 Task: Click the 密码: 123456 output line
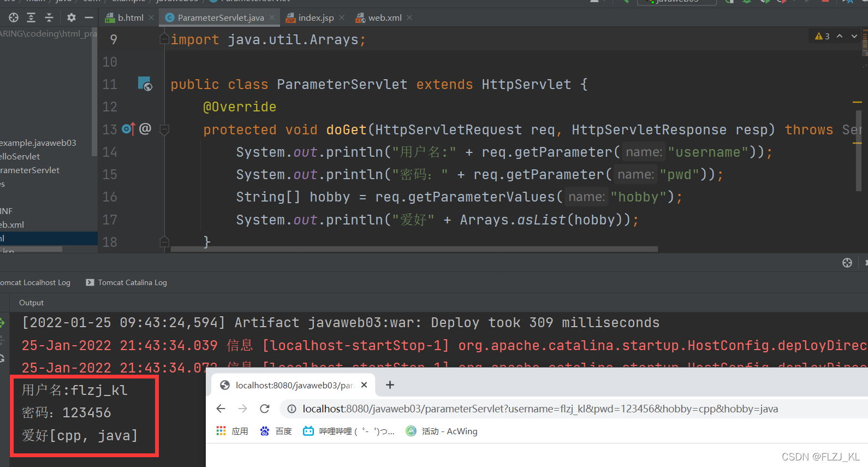pos(67,412)
